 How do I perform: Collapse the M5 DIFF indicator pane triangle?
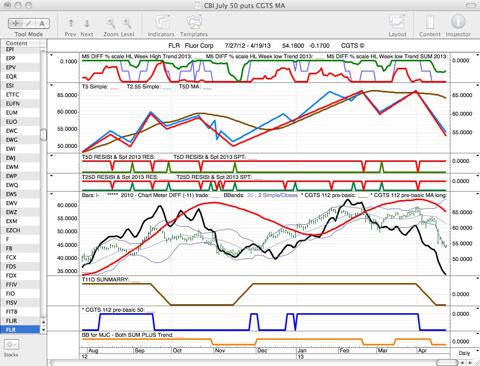click(51, 55)
